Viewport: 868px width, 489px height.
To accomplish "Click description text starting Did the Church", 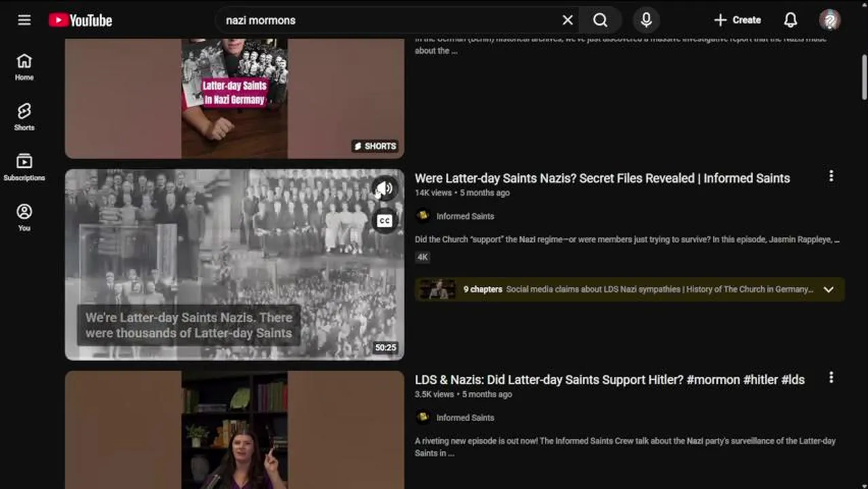I will click(x=627, y=240).
